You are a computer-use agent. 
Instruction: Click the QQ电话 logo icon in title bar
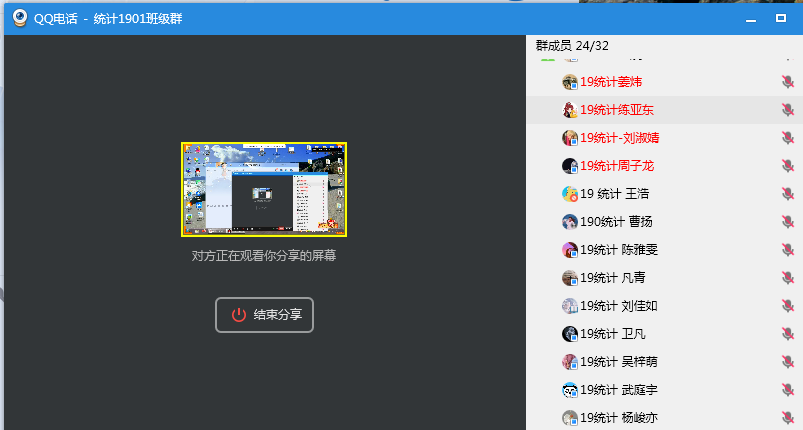(19, 17)
